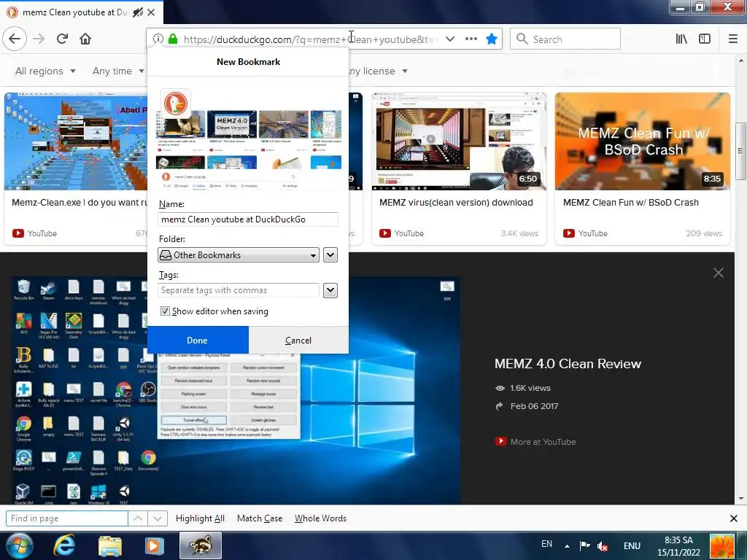Open the home page icon
The image size is (747, 560).
tap(85, 39)
